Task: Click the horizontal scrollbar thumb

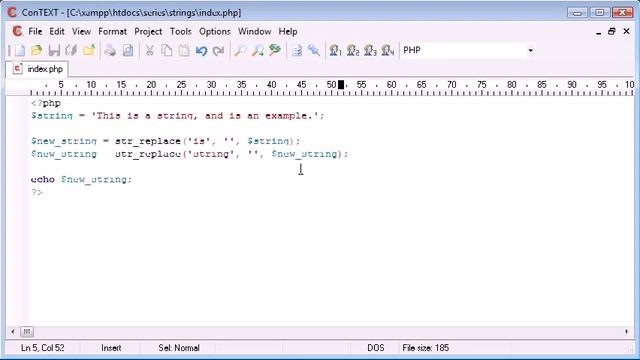Action: click(27, 332)
